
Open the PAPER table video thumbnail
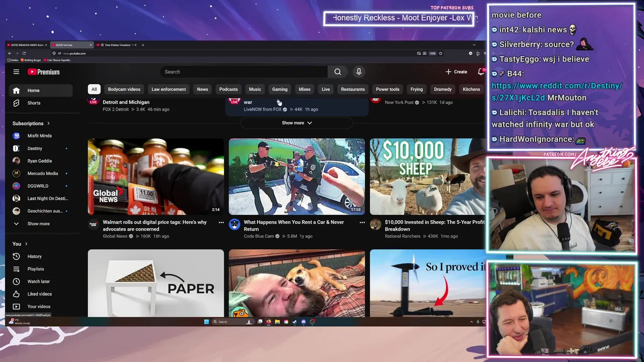(156, 283)
